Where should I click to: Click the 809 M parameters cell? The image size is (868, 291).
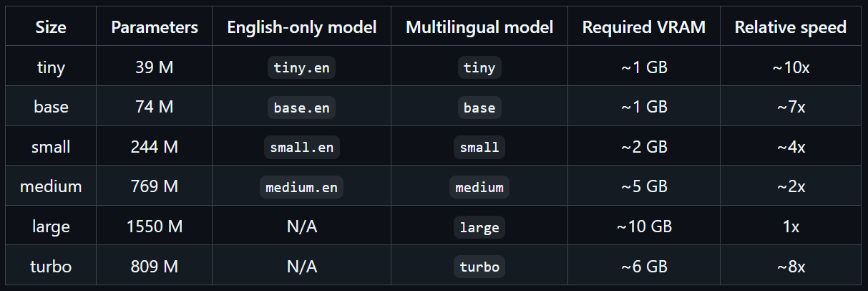(x=155, y=267)
